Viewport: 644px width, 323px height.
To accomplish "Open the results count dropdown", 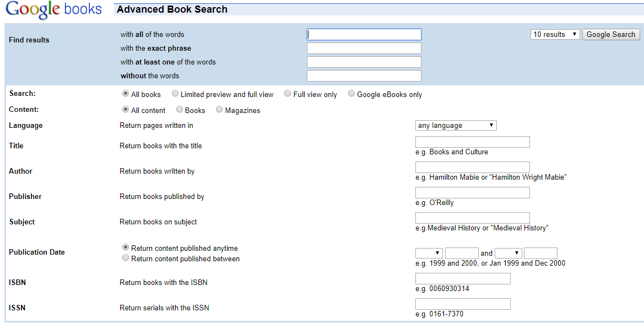I will [x=555, y=34].
